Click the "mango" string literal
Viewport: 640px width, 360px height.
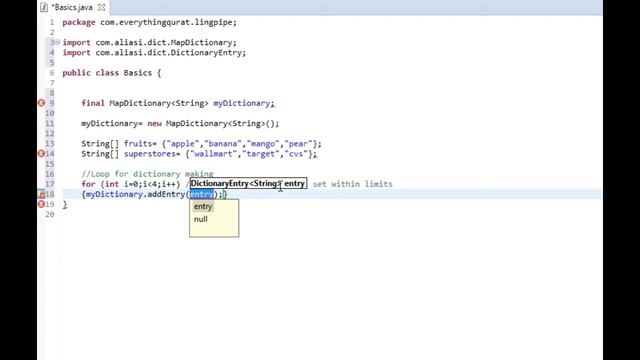[x=263, y=144]
